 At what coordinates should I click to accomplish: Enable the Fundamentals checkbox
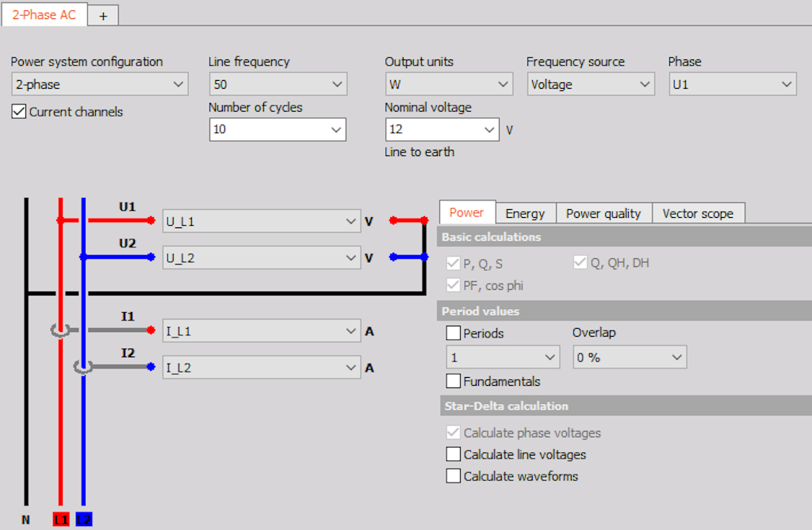[x=453, y=381]
